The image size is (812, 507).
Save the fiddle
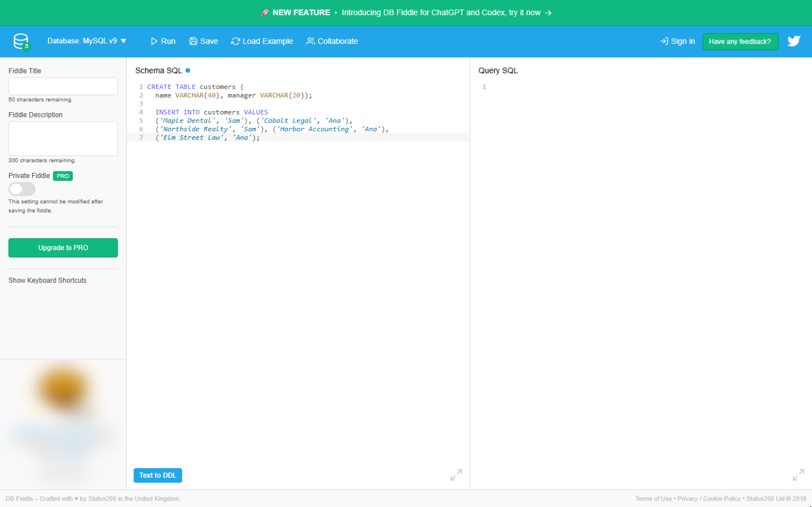pos(203,41)
